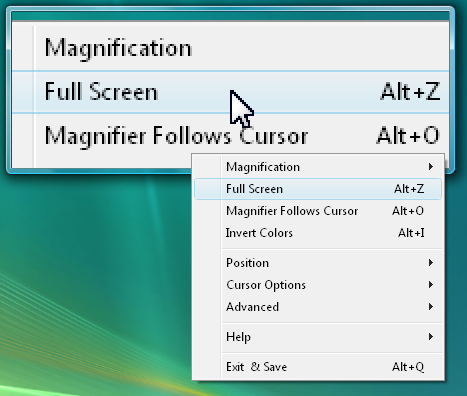This screenshot has width=467, height=396.
Task: Expand the arrow beside Magnification
Action: [x=431, y=166]
